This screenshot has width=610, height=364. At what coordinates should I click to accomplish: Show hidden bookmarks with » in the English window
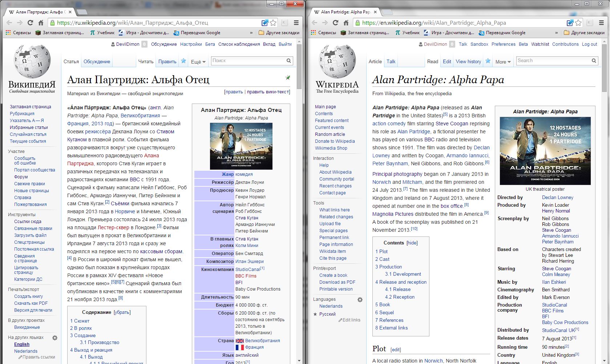click(x=556, y=33)
